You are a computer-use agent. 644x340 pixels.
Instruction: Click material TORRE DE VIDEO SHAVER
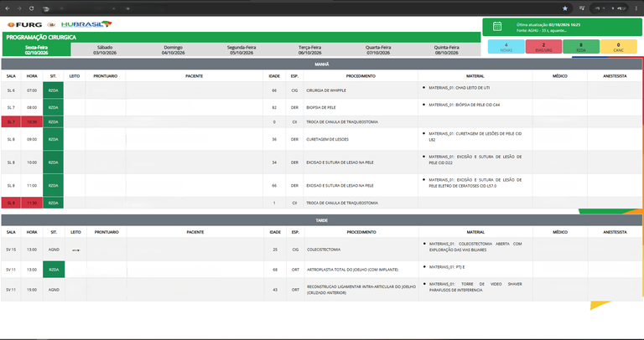click(x=475, y=286)
